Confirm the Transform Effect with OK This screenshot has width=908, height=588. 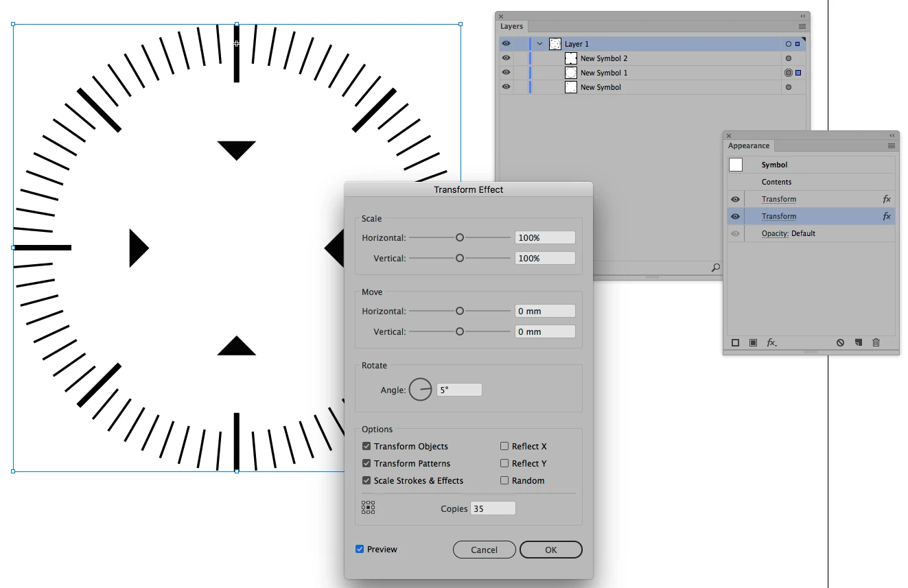[551, 550]
